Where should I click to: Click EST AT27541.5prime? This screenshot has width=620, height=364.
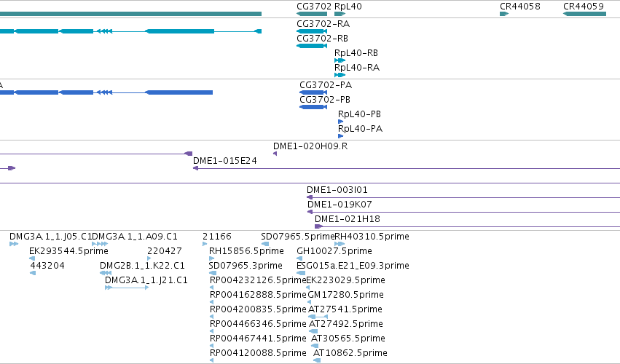(x=318, y=317)
